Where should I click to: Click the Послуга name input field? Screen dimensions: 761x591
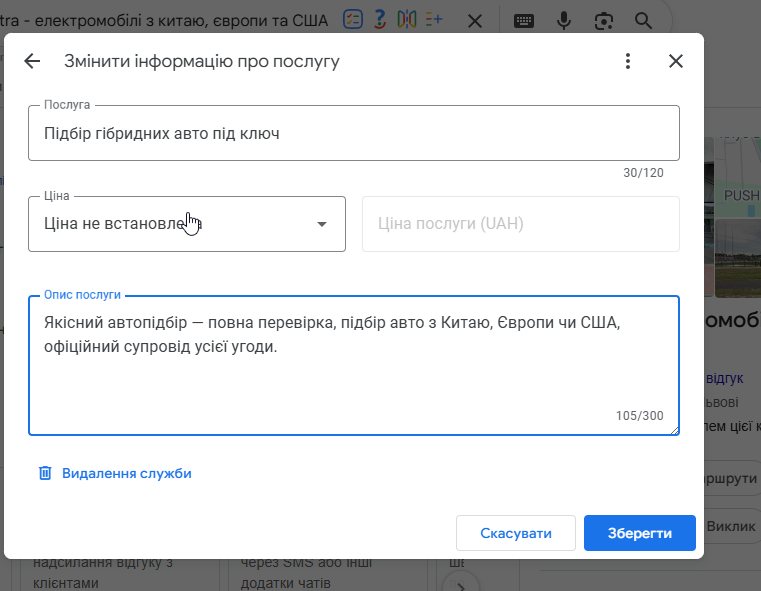click(354, 133)
